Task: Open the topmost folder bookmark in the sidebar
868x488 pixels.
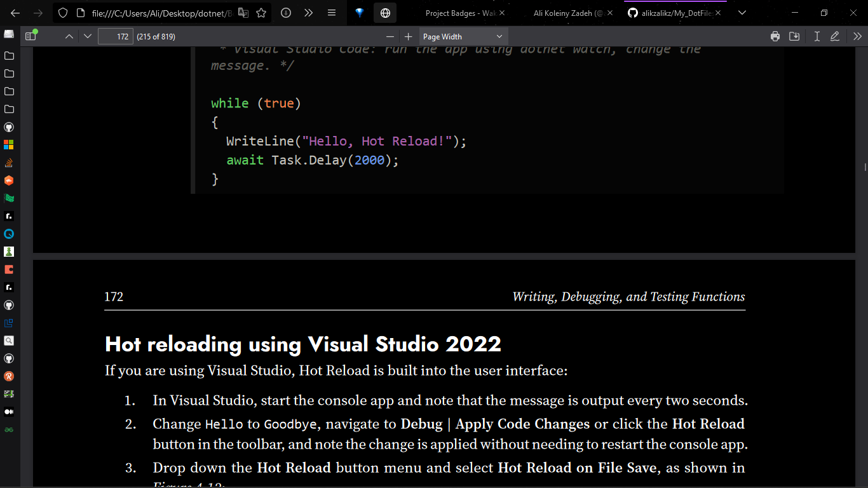Action: coord(9,56)
